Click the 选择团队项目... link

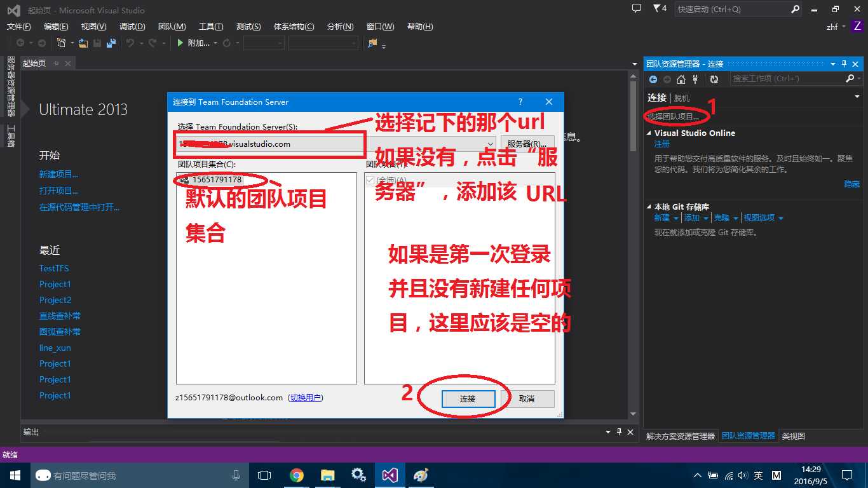click(674, 117)
